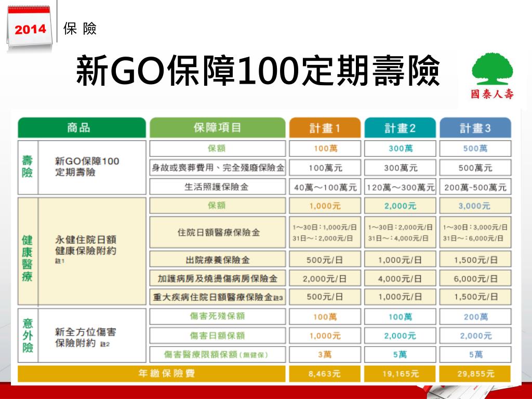Click 計畫2 cell reading 1～30日:2,000元/日
Viewport: 532px width, 399px height.
(400, 232)
